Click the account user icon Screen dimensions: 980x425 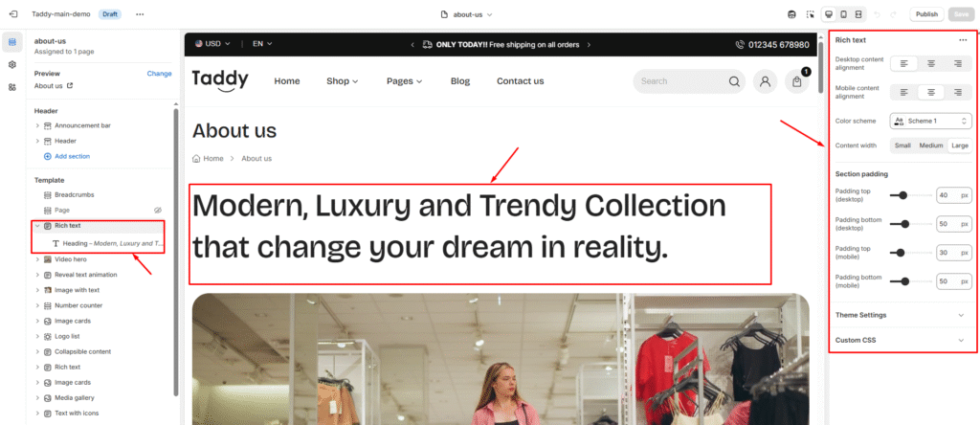(765, 81)
